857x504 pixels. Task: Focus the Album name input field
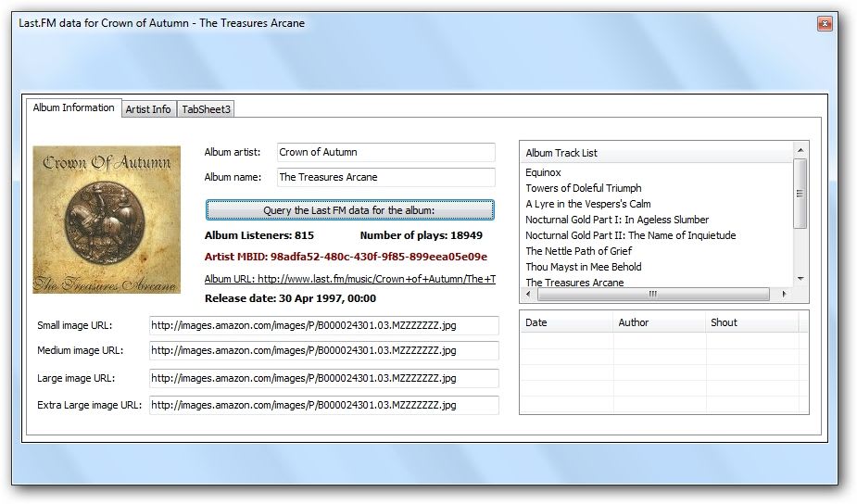385,177
